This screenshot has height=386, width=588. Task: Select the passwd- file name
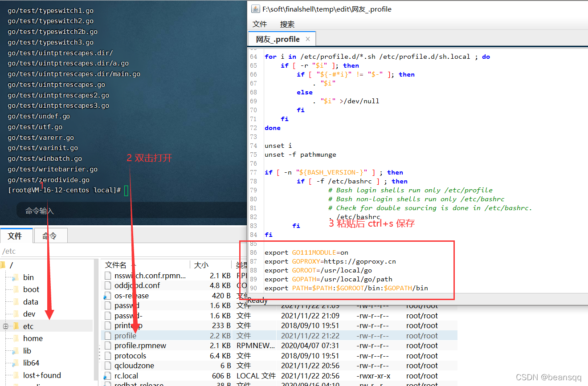(128, 316)
